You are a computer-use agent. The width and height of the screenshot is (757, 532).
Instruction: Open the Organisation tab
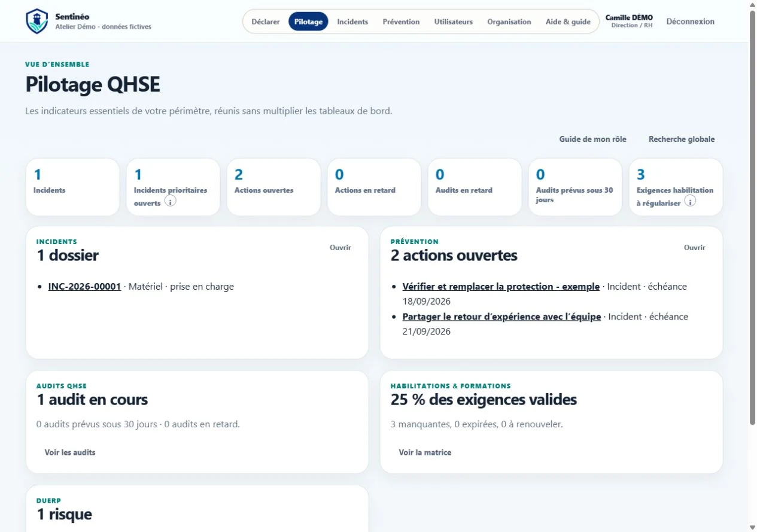click(509, 22)
